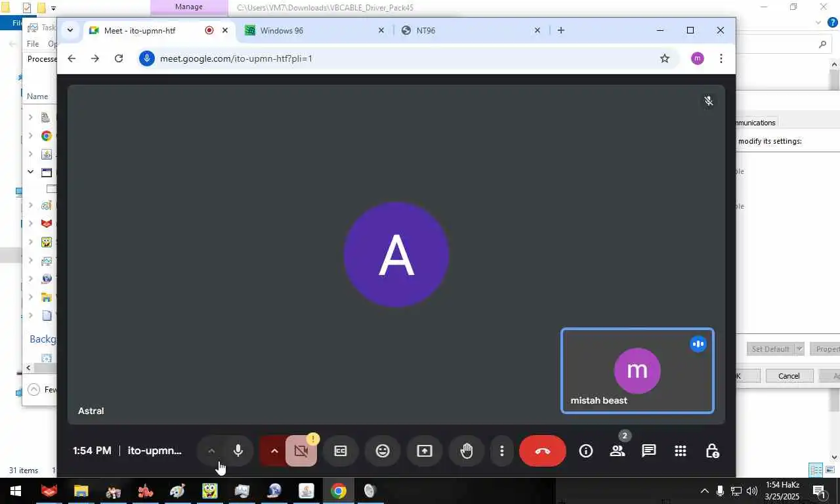Switch to the Windows 96 tab
The height and width of the screenshot is (504, 840).
315,30
